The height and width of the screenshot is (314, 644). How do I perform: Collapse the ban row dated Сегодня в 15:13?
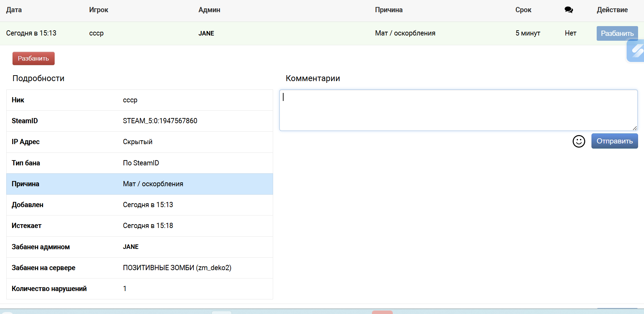[x=31, y=33]
